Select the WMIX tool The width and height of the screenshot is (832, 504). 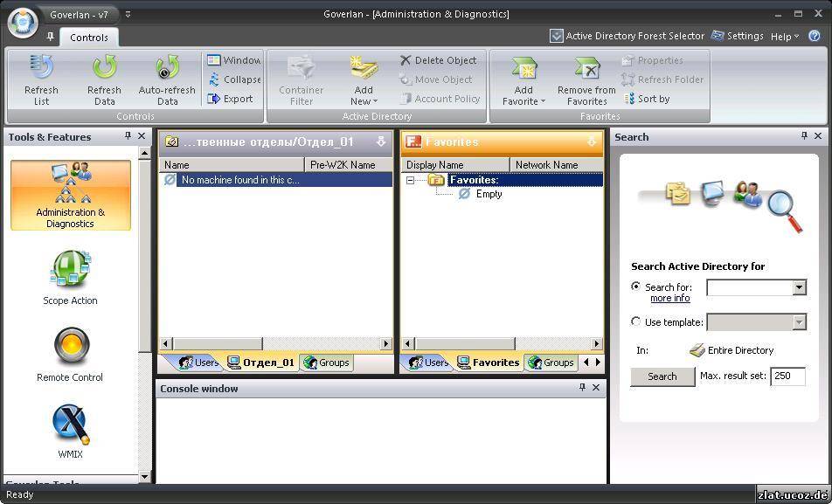coord(70,431)
